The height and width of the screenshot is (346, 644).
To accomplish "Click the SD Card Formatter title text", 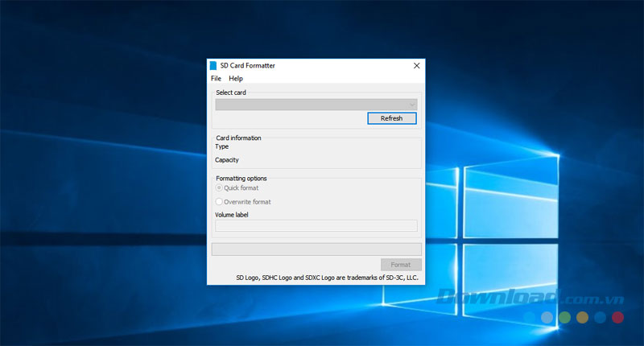I will (247, 65).
